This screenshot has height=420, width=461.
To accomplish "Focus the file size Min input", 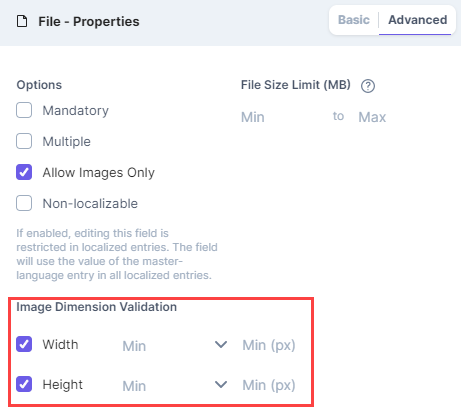I will coord(283,117).
